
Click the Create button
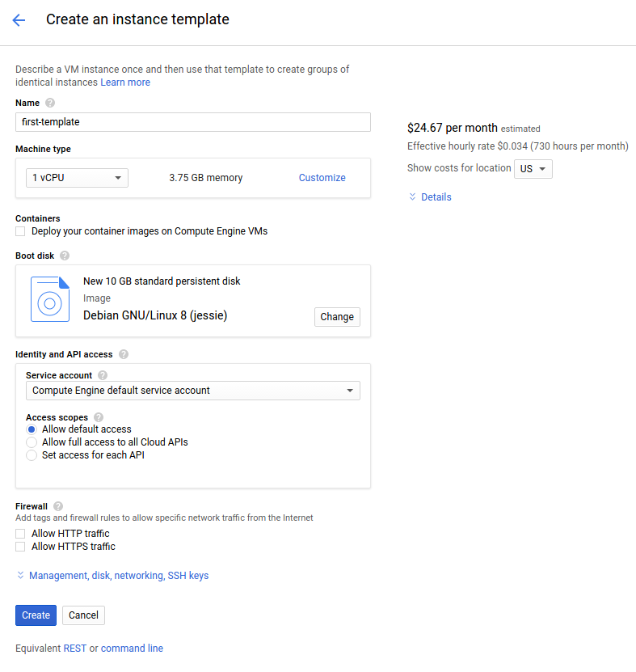tap(36, 615)
